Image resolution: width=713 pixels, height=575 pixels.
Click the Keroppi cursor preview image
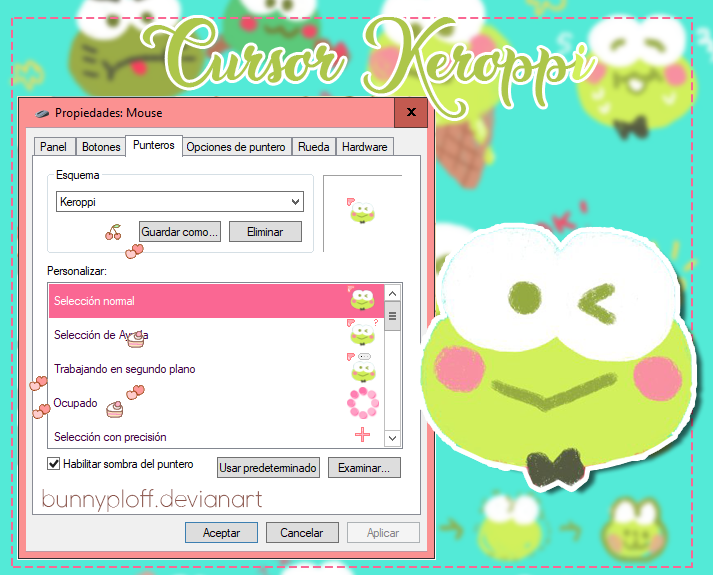(361, 211)
